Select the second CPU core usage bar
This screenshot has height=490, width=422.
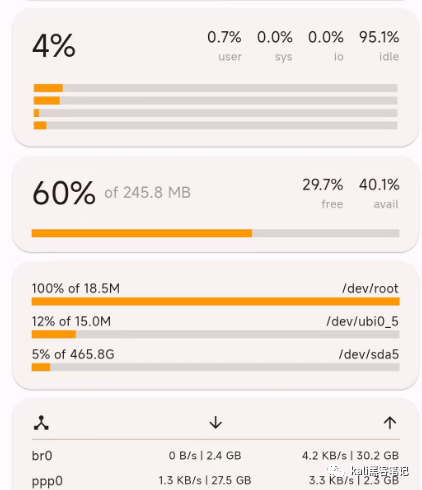215,100
